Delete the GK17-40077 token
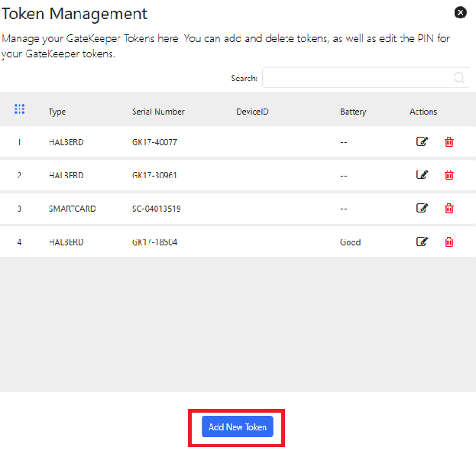This screenshot has width=476, height=454. [x=449, y=141]
